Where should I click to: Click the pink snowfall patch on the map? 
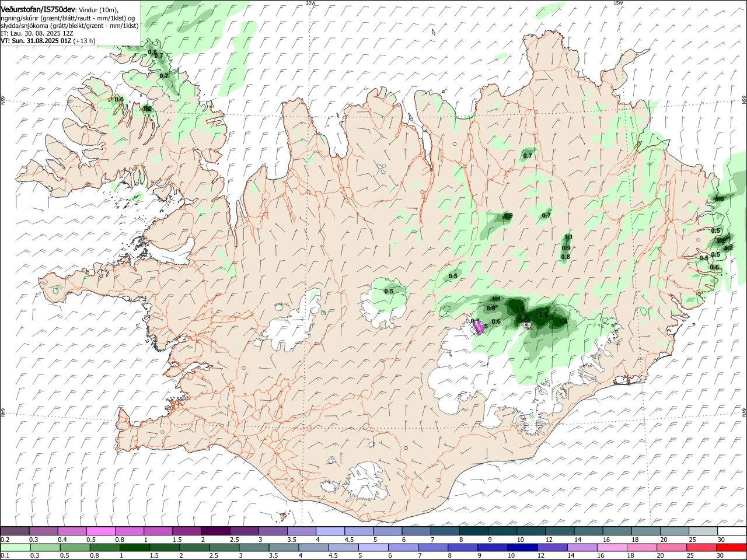(479, 328)
